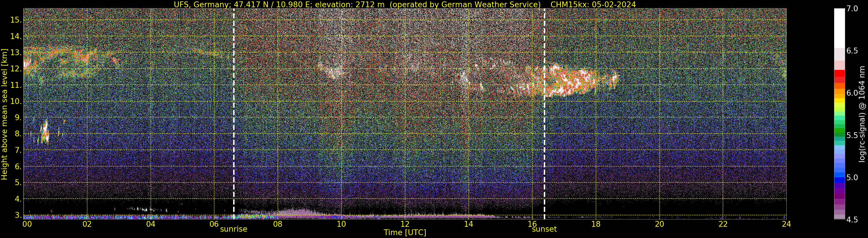Click the time axis tick '24'
The height and width of the screenshot is (238, 868).
(786, 224)
